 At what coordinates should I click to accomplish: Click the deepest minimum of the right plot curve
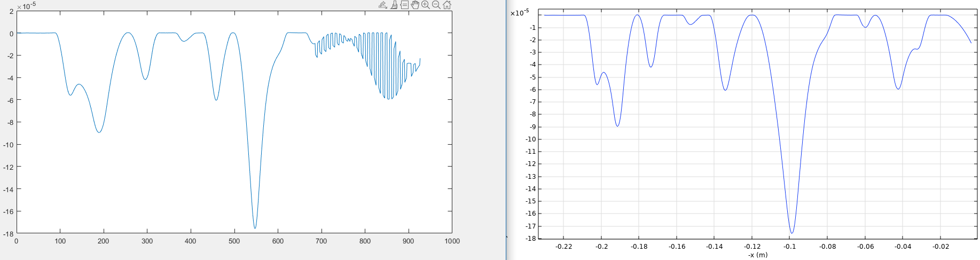click(x=791, y=233)
